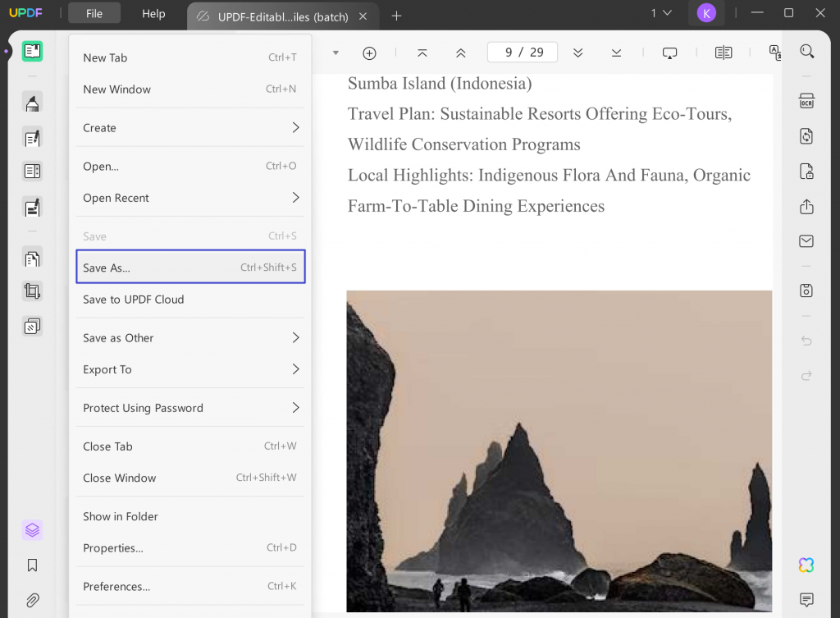
Task: Share the current document
Action: click(806, 207)
